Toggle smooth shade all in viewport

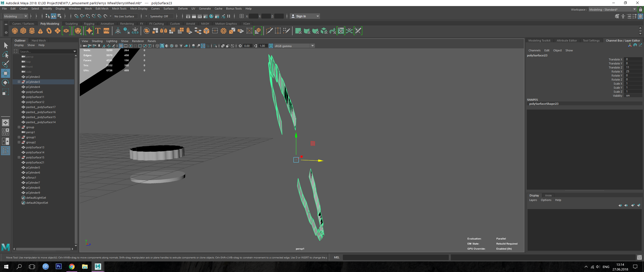click(x=162, y=46)
